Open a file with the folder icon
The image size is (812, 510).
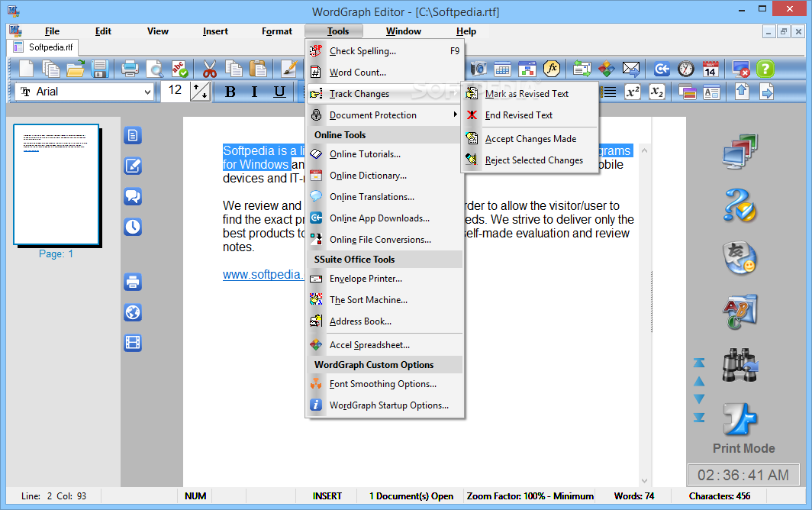point(76,69)
